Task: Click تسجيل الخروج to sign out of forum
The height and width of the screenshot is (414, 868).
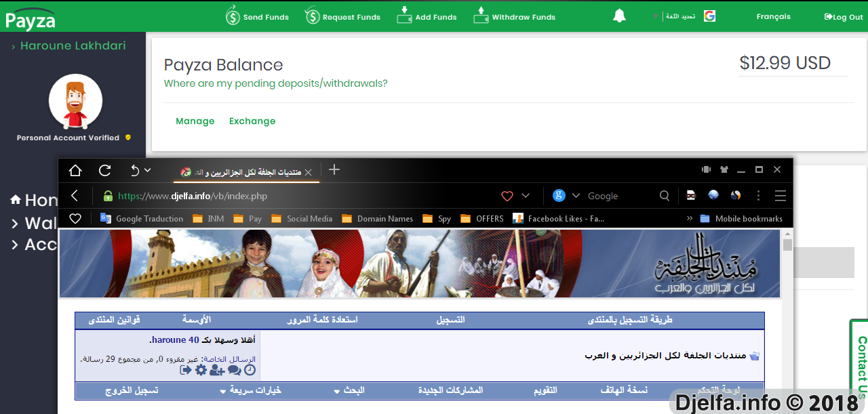Action: point(132,390)
